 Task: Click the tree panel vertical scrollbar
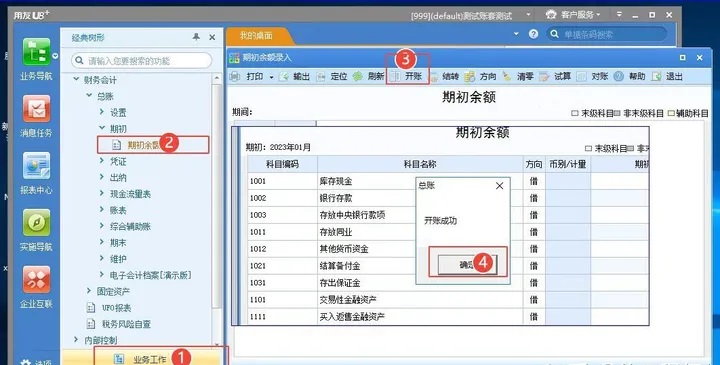click(x=217, y=197)
